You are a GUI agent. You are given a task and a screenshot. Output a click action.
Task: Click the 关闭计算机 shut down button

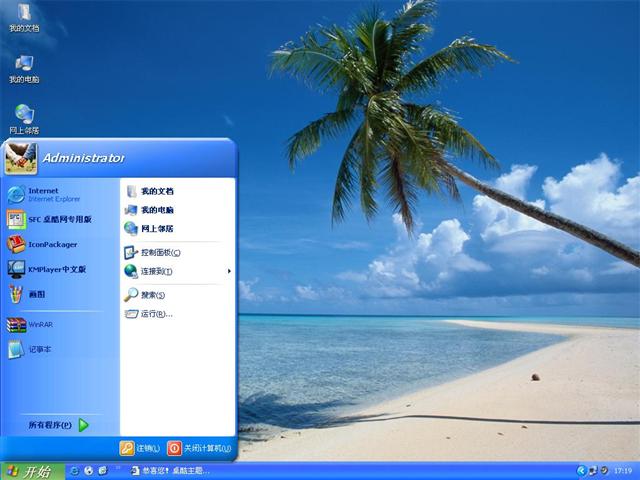200,448
